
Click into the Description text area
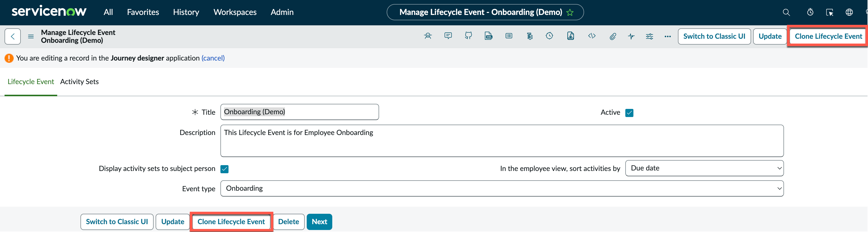click(502, 141)
